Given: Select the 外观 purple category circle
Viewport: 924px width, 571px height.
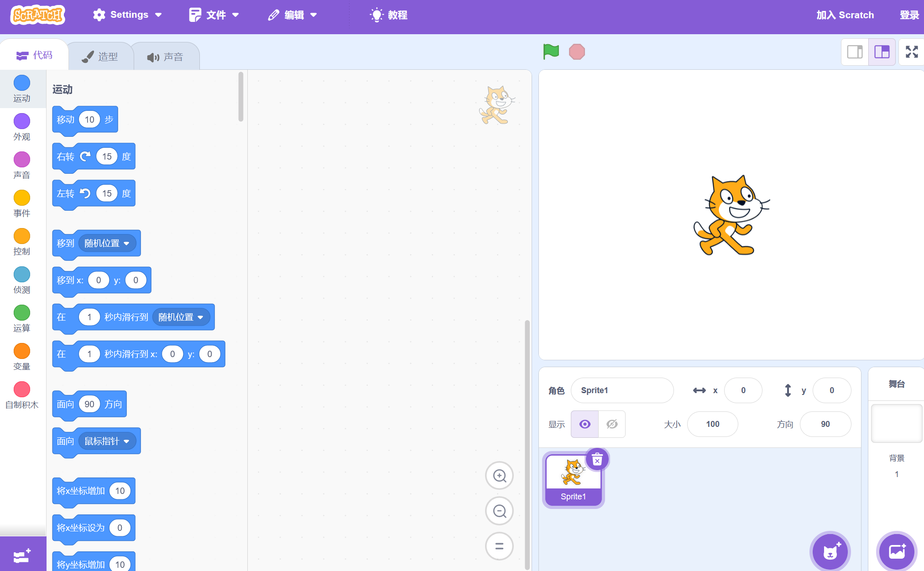Looking at the screenshot, I should pyautogui.click(x=22, y=121).
